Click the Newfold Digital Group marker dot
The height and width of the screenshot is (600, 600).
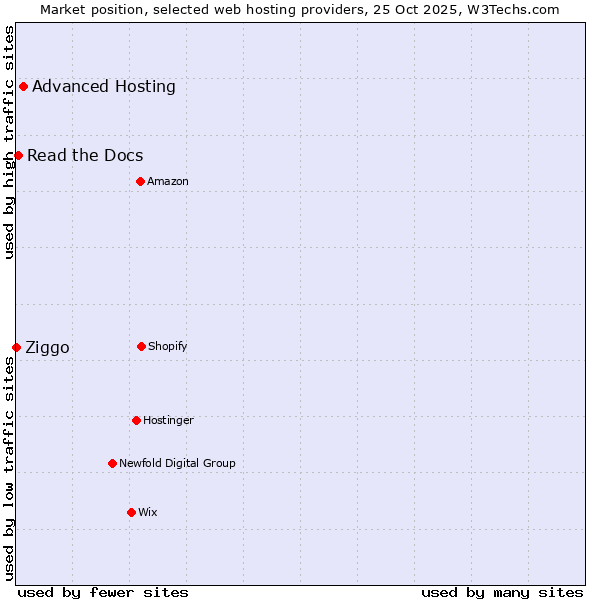112,463
